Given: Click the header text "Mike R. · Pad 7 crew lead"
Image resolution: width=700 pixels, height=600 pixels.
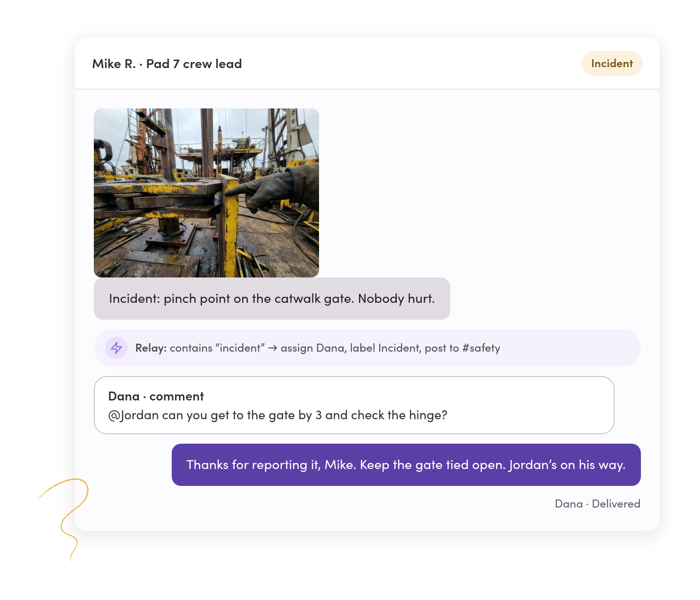Looking at the screenshot, I should 167,64.
